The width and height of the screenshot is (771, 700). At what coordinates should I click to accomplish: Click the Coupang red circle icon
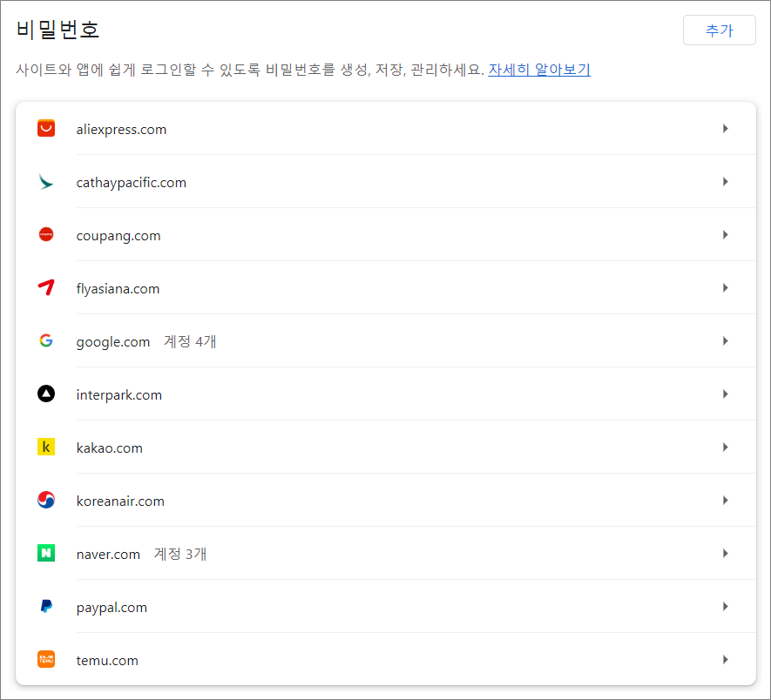pyautogui.click(x=46, y=234)
